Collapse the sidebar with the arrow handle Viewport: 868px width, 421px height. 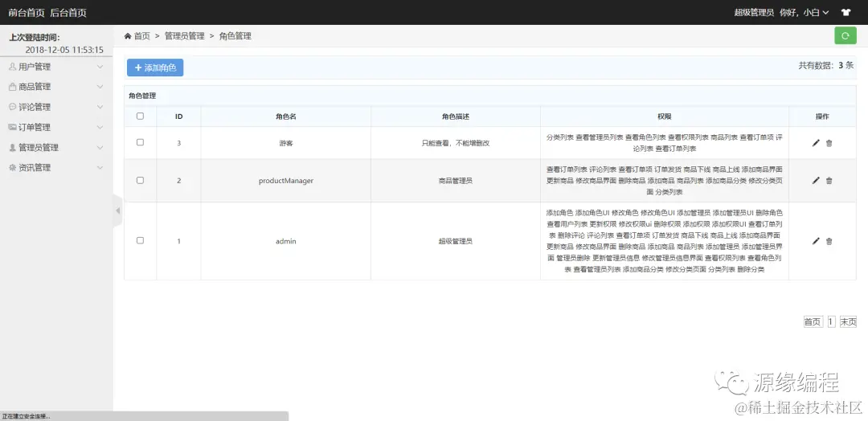point(117,210)
